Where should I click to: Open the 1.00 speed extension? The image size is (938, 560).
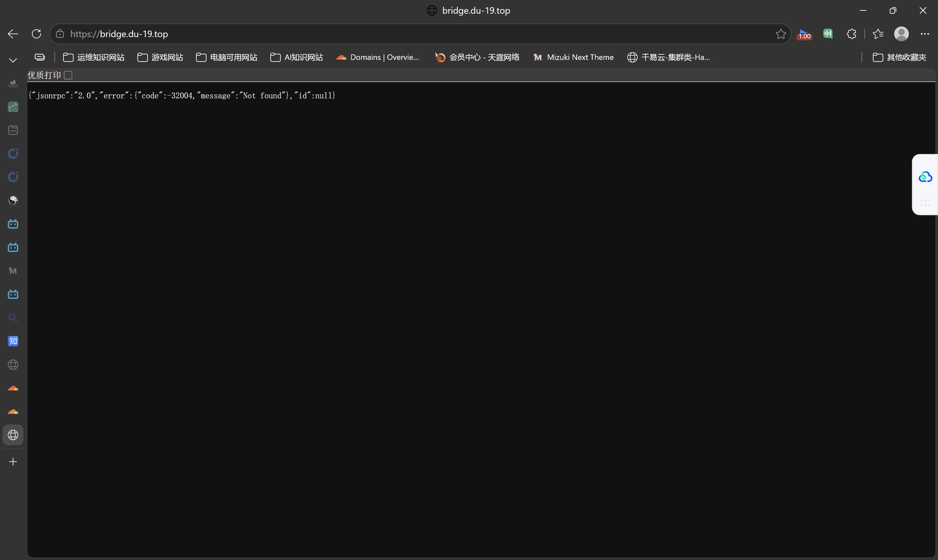click(x=804, y=34)
